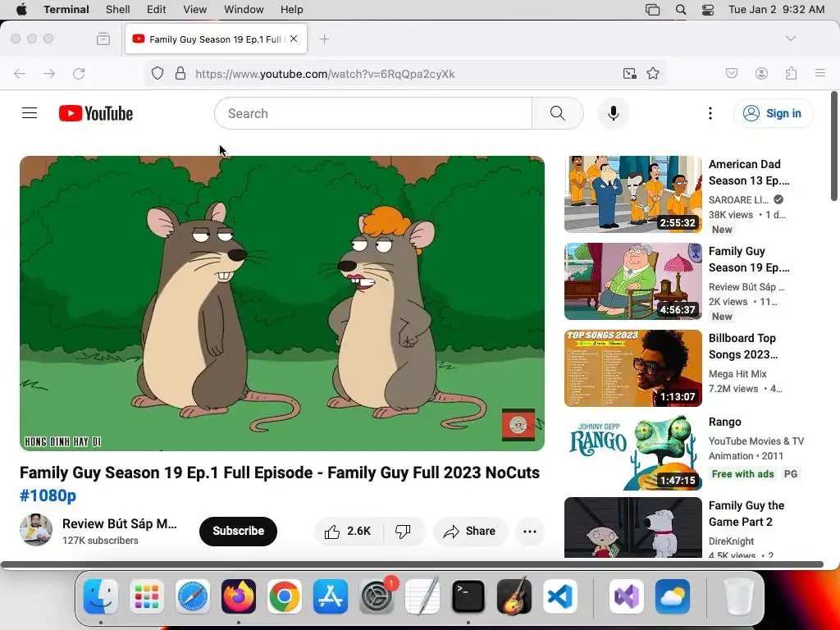Open Control Center in the menu bar
Viewport: 840px width, 630px height.
pos(708,10)
